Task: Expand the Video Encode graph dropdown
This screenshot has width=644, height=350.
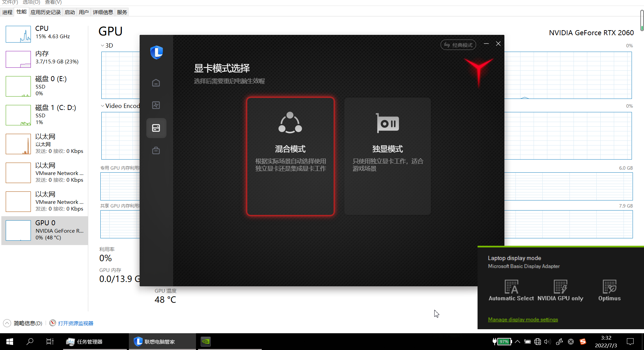Action: coord(102,106)
